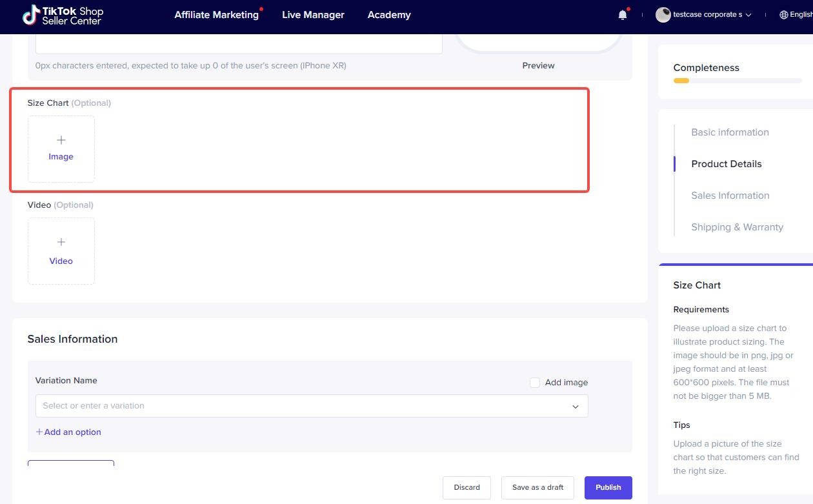Click the plus icon beside Add an option
Screen dimensions: 813x504
(39, 432)
